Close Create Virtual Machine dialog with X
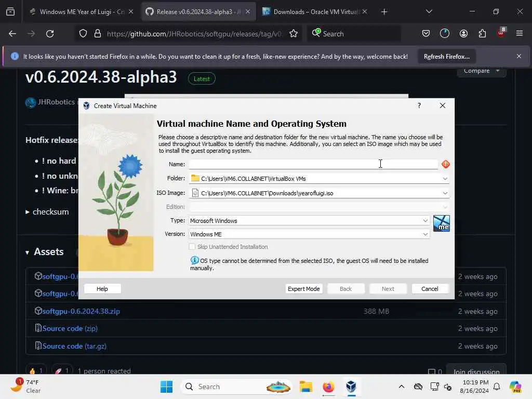The height and width of the screenshot is (399, 532). point(443,105)
